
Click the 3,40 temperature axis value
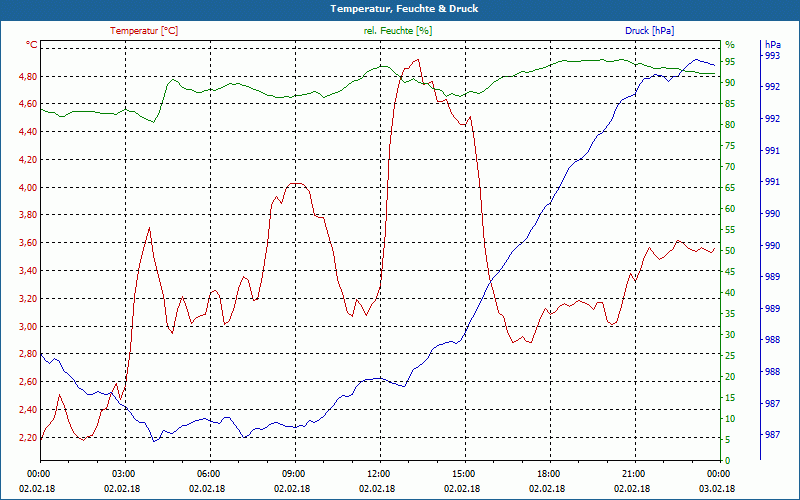28,271
